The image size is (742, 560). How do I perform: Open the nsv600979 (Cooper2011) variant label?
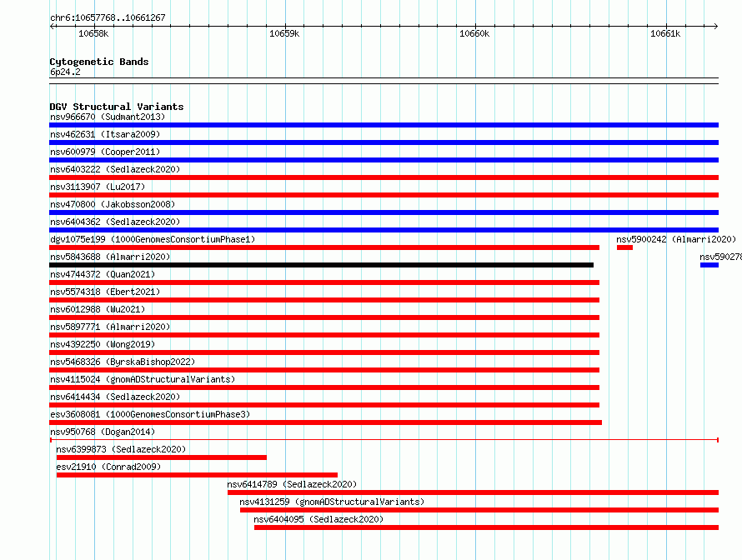(x=105, y=152)
